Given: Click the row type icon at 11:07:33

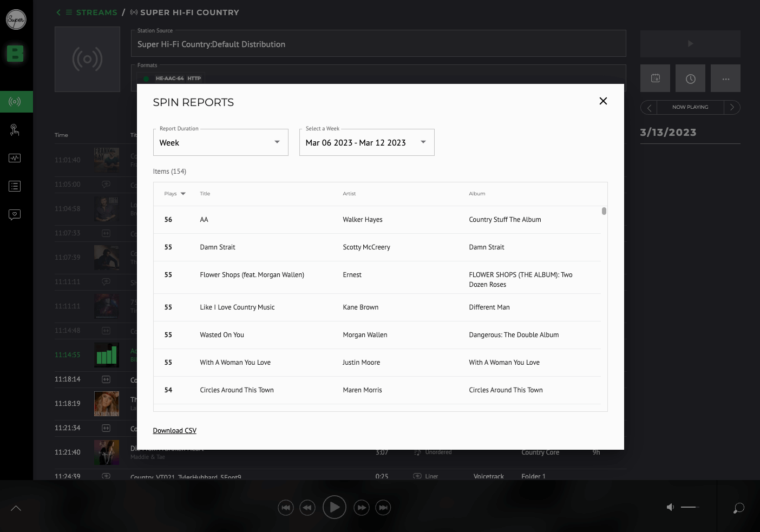Looking at the screenshot, I should 106,233.
